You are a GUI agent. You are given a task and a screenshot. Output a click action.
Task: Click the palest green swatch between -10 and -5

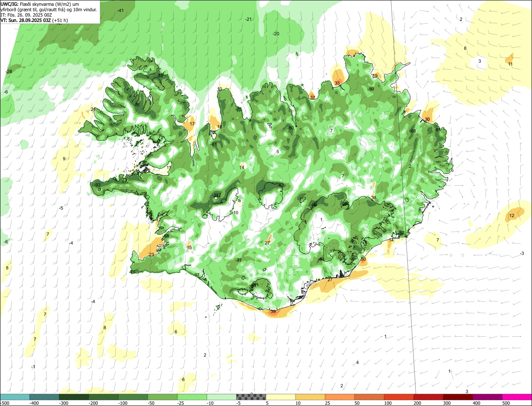pos(222,397)
